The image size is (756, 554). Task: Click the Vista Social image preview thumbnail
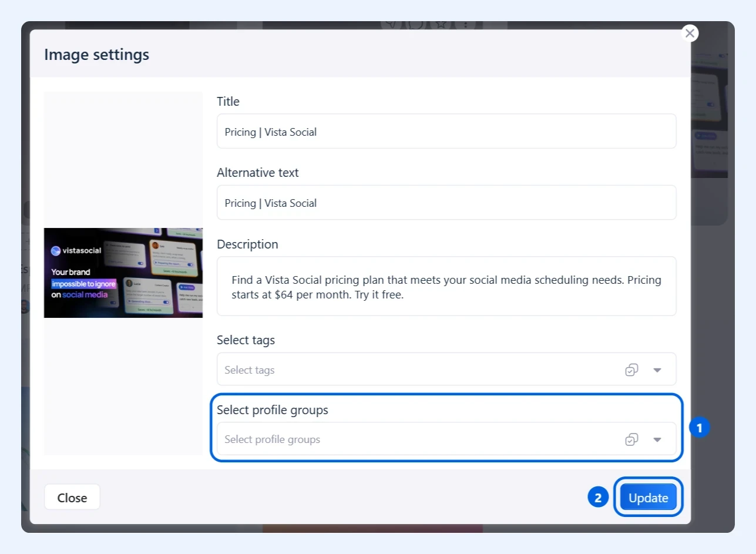pos(123,273)
